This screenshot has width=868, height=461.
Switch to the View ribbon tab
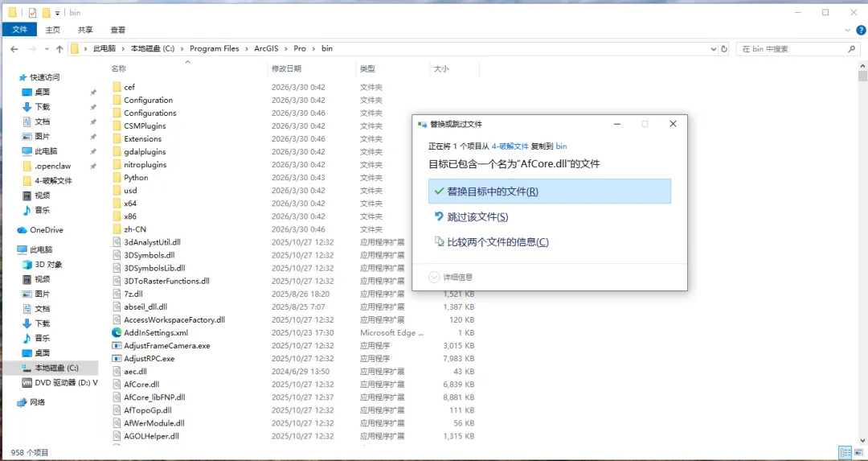118,30
